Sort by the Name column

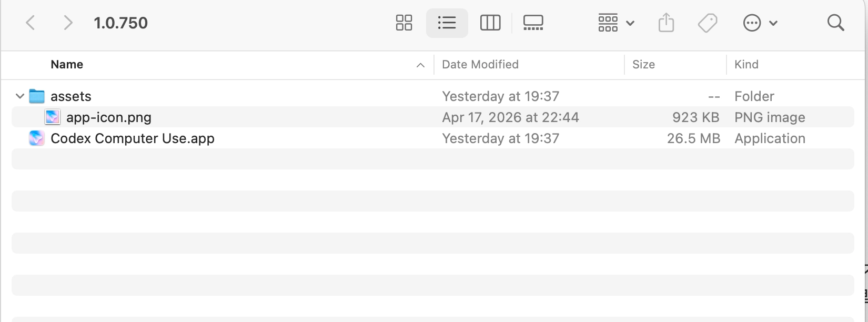(x=67, y=64)
